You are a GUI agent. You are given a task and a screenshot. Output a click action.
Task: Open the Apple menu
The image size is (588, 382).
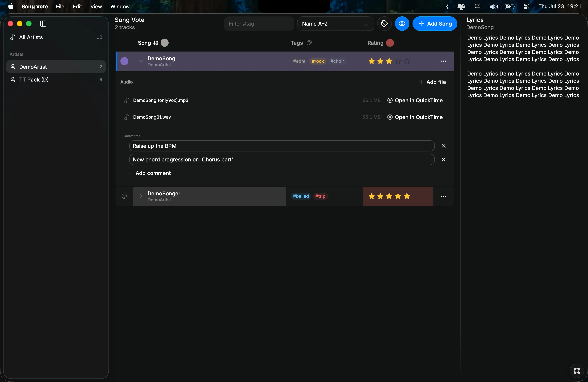tap(11, 6)
